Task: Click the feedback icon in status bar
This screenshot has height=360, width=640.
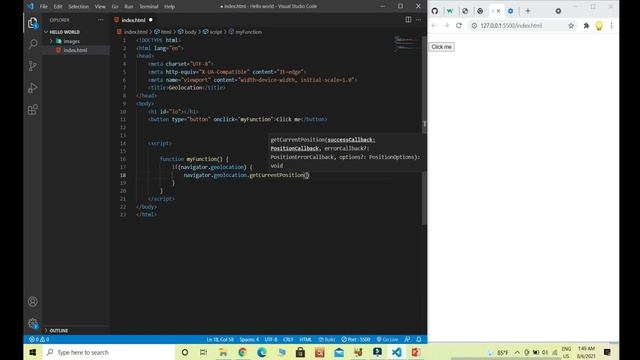Action: coord(407,340)
